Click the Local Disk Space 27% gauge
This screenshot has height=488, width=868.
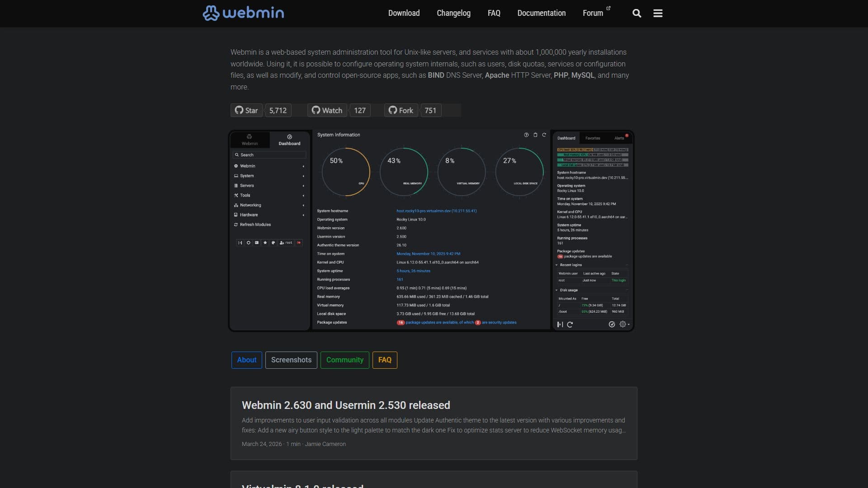point(519,172)
